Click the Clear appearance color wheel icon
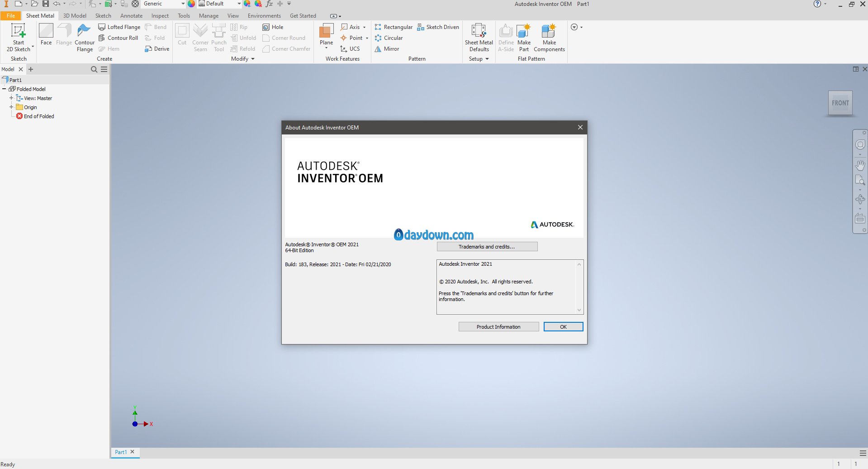Screen dimensions: 868x469 click(x=258, y=4)
